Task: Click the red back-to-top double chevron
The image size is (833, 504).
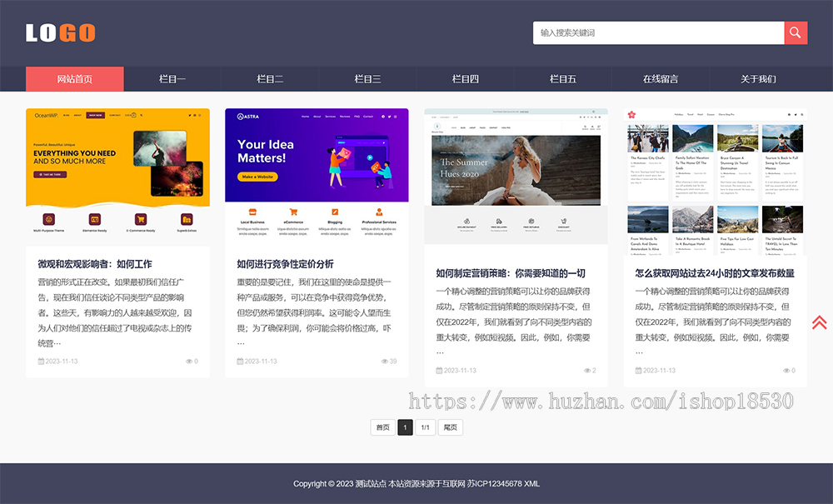Action: point(819,322)
